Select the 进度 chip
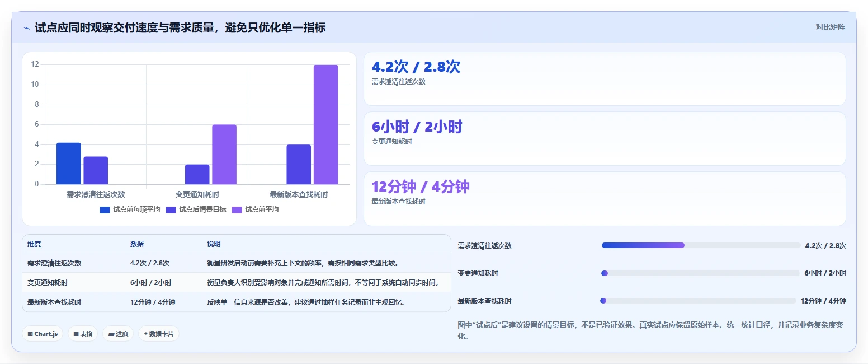 click(x=118, y=334)
